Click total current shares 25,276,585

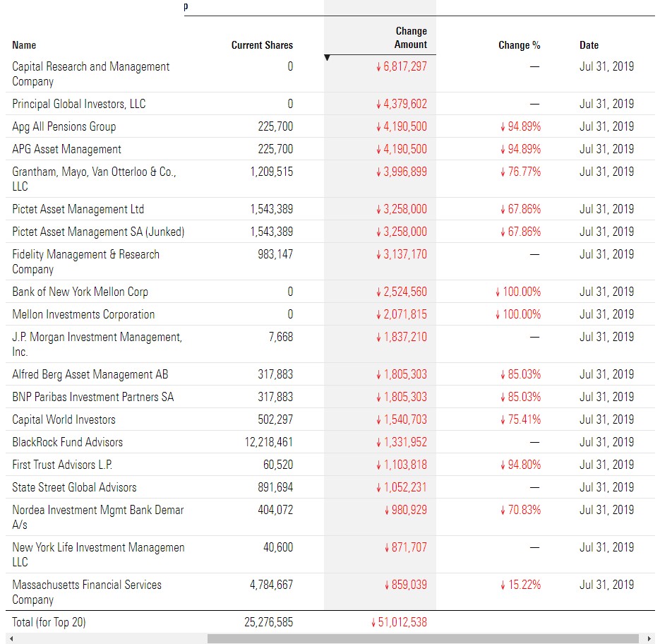pos(269,622)
